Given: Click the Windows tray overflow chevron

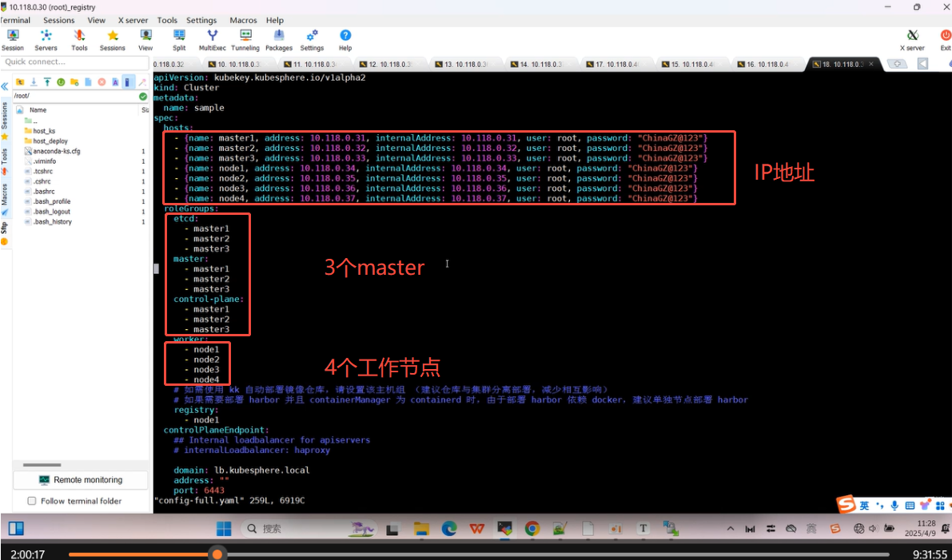Looking at the screenshot, I should tap(729, 529).
